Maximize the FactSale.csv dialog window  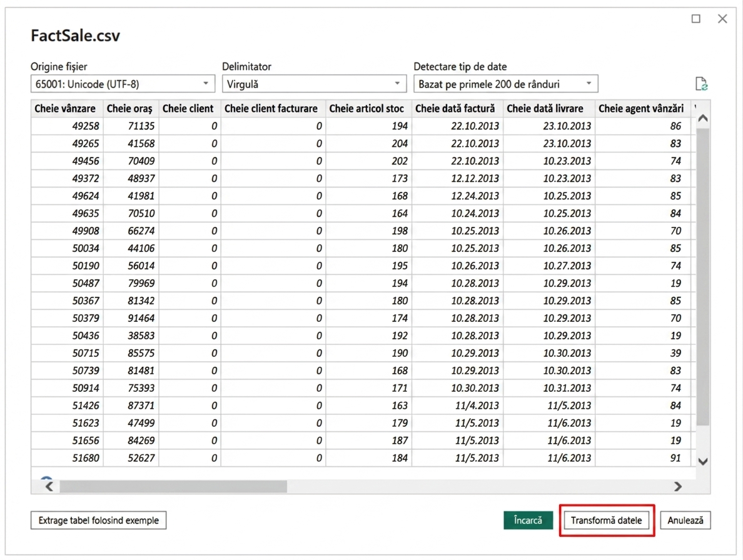click(x=695, y=19)
